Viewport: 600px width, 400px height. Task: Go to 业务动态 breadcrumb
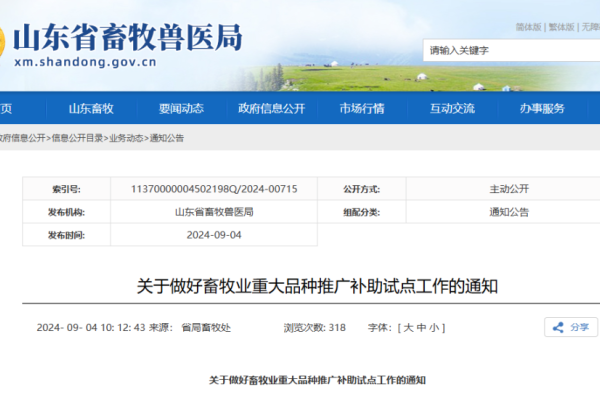[126, 138]
